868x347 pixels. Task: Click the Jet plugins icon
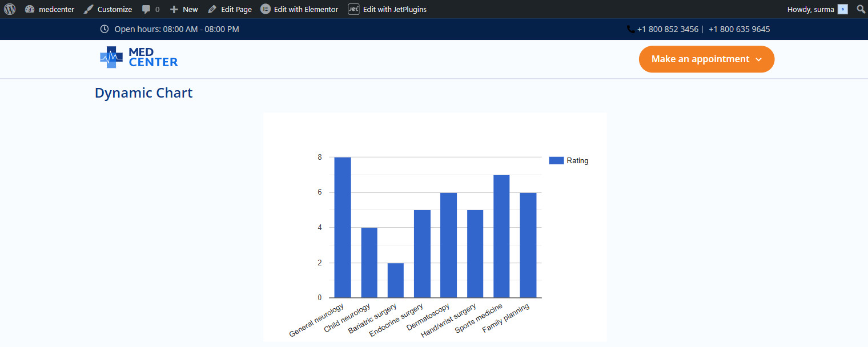click(354, 9)
